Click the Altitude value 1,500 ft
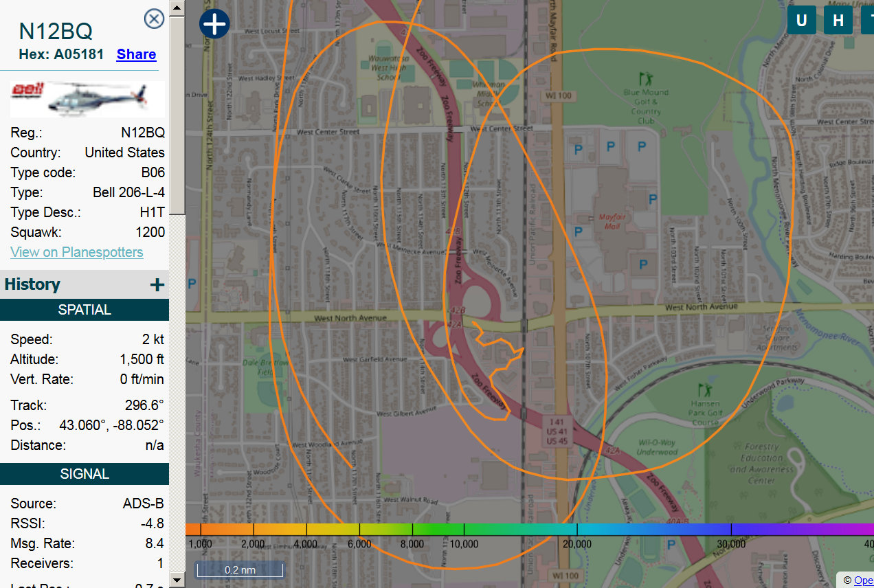The width and height of the screenshot is (874, 588). tap(142, 359)
